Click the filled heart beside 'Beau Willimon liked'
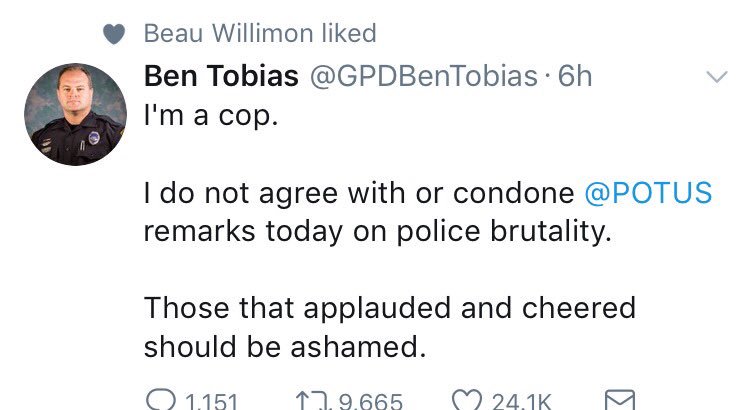 click(x=114, y=34)
